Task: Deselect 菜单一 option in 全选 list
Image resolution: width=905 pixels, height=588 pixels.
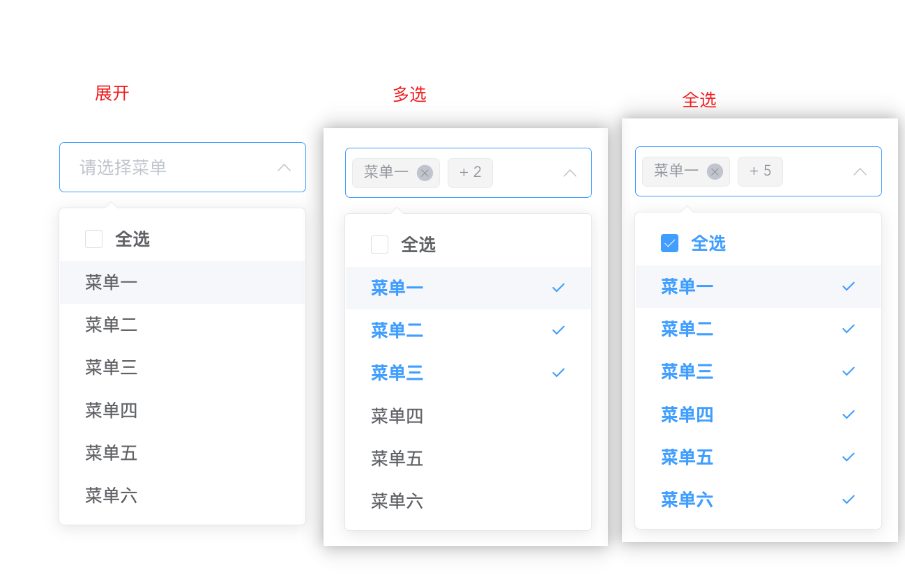Action: point(759,286)
